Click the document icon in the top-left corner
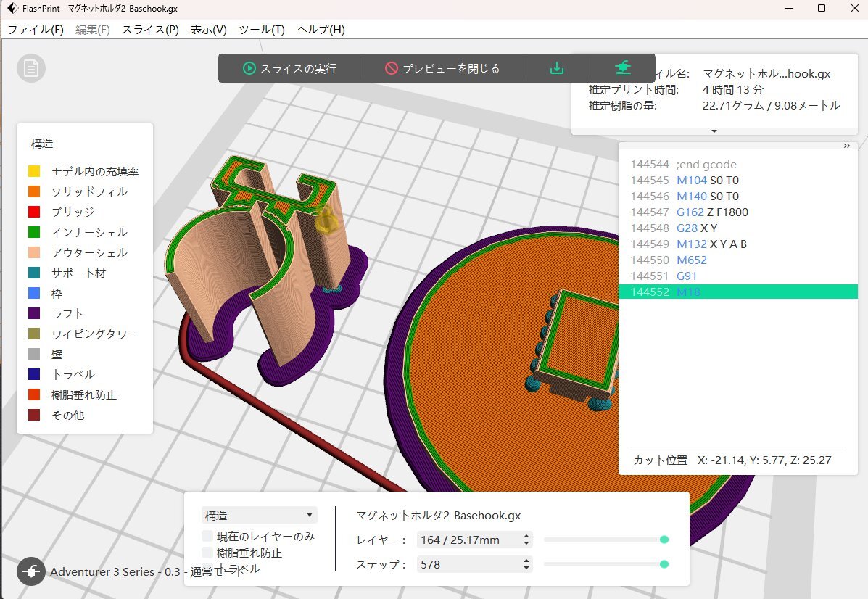868x599 pixels. (x=31, y=68)
